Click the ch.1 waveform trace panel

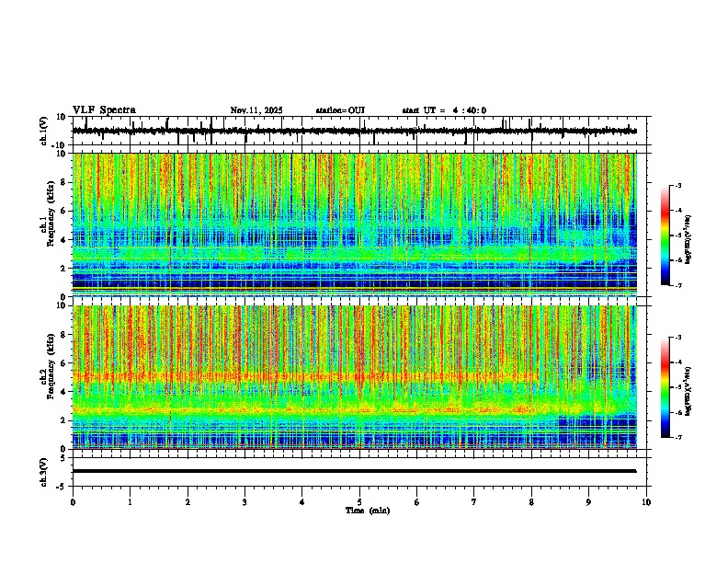[361, 131]
